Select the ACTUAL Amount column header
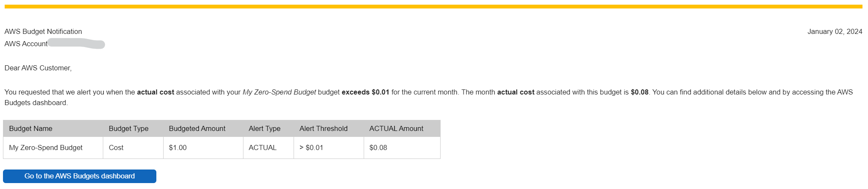The width and height of the screenshot is (868, 189). click(x=396, y=129)
